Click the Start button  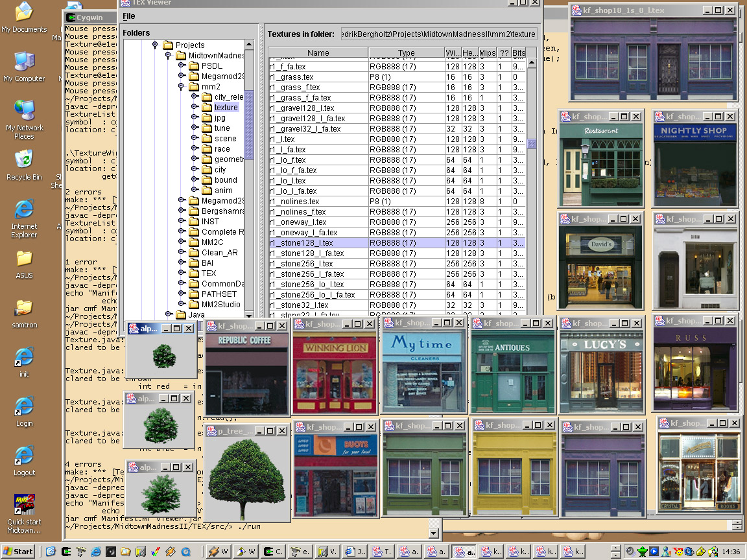pos(18,552)
